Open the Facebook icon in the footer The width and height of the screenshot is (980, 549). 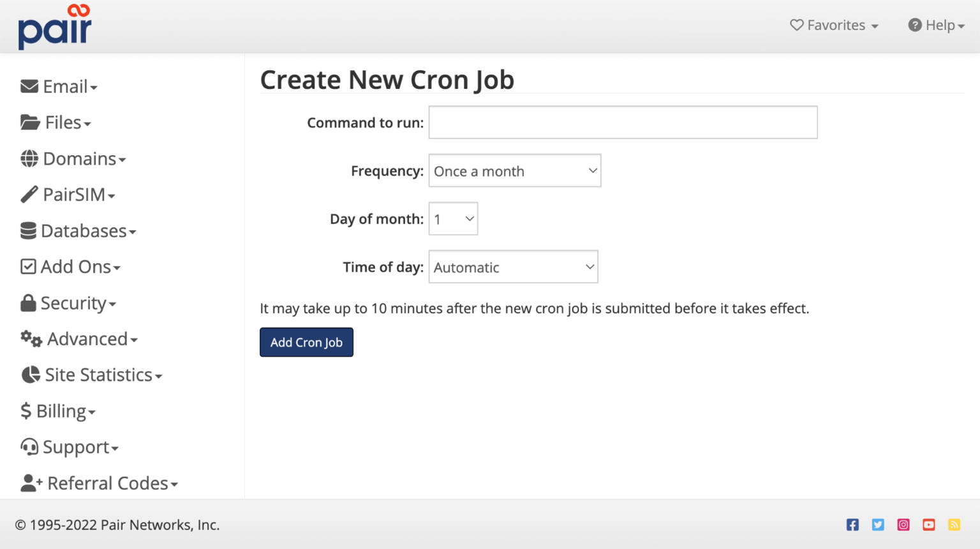pos(852,524)
